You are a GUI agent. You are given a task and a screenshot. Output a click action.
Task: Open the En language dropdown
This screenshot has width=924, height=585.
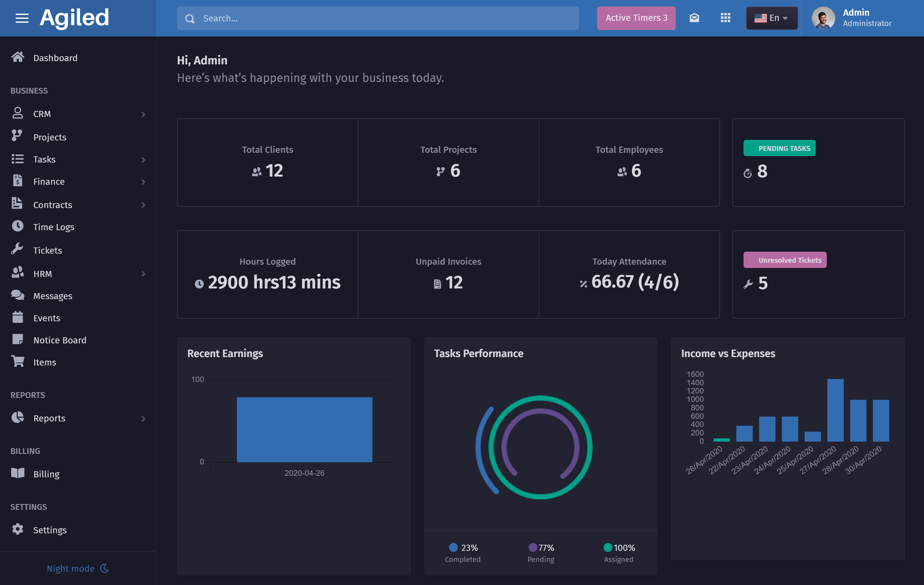(x=772, y=18)
